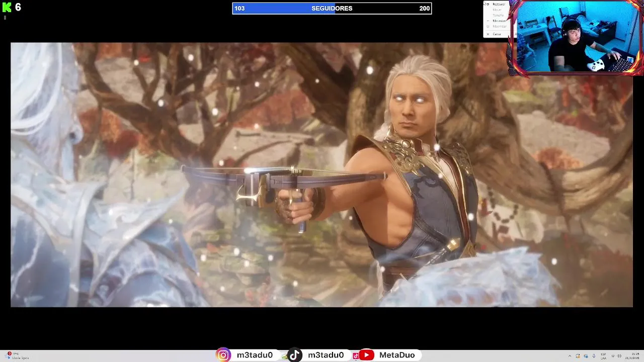The image size is (644, 362).
Task: Click the tray icon with blue info badge
Action: tap(586, 356)
